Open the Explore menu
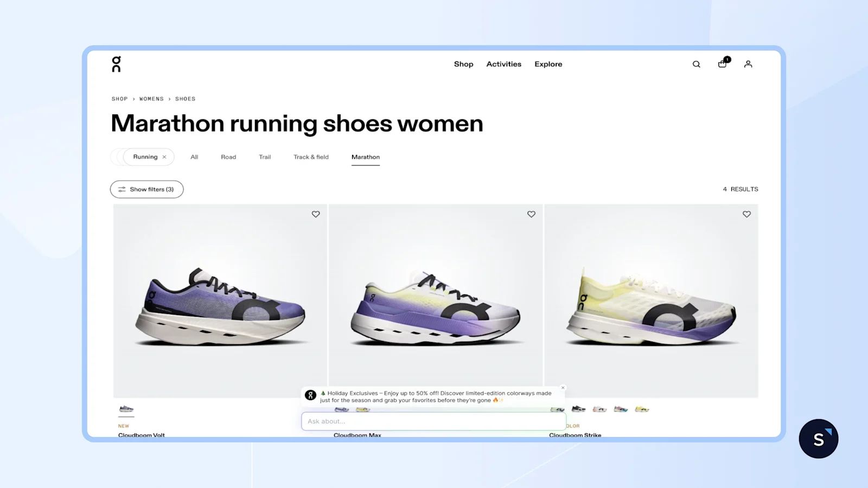The width and height of the screenshot is (868, 488). [x=548, y=64]
